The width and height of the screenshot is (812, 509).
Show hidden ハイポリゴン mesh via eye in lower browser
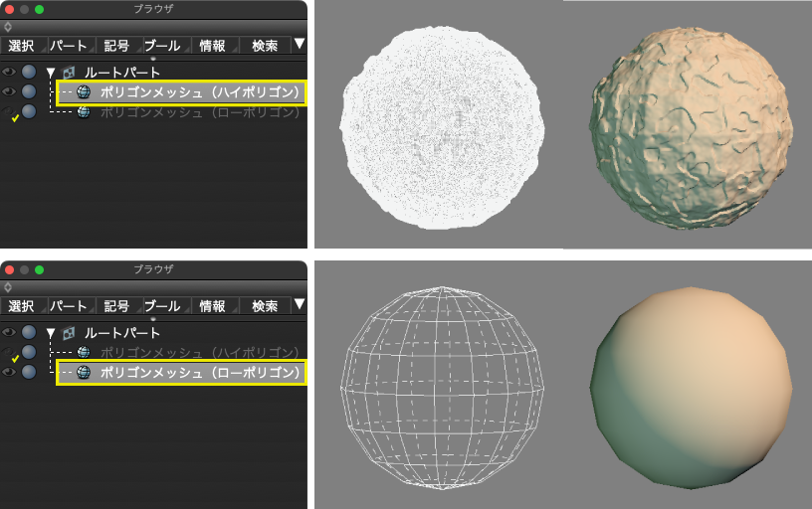pos(9,352)
